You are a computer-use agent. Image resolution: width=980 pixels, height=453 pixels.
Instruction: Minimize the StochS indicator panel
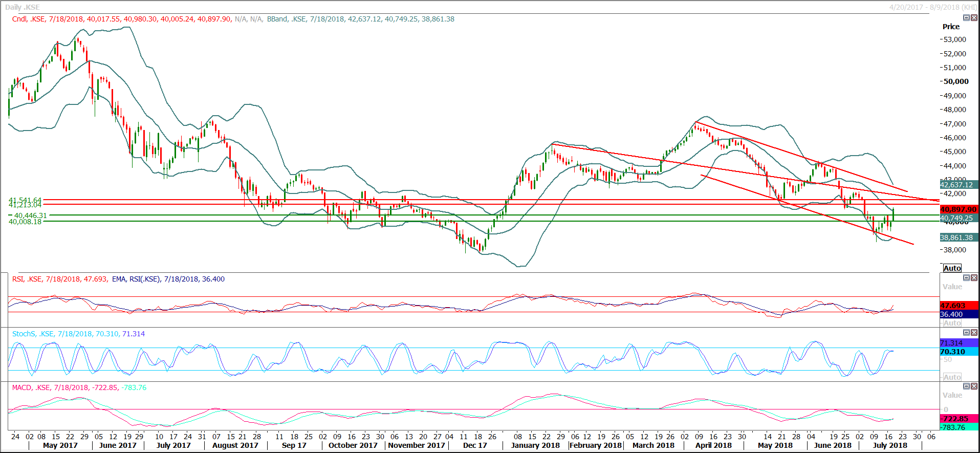click(966, 333)
